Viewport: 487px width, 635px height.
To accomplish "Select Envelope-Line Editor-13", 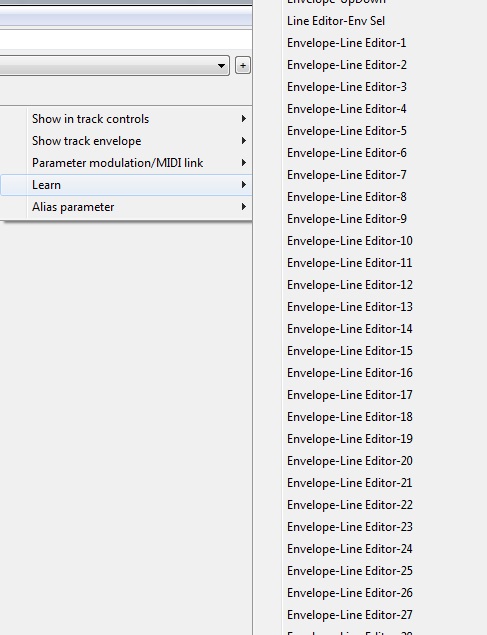I will (350, 307).
